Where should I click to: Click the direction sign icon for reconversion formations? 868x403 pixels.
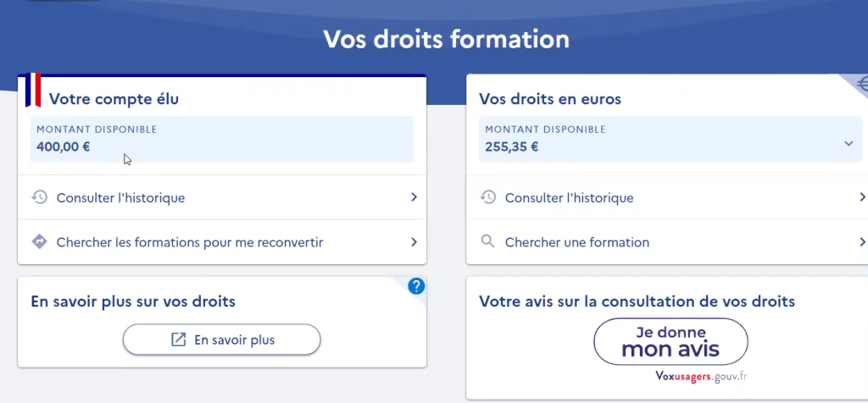coord(39,242)
